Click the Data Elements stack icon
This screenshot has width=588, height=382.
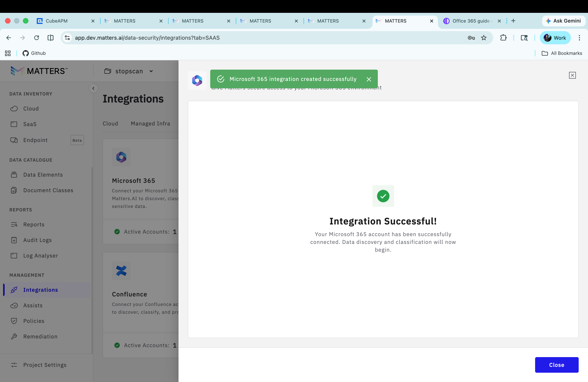click(x=14, y=175)
